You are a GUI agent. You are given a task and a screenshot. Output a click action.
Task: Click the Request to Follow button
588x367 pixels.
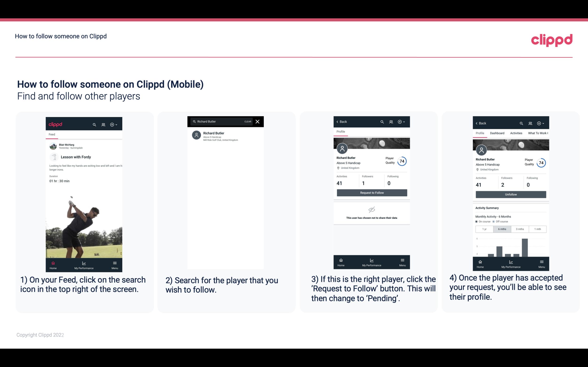coord(372,193)
